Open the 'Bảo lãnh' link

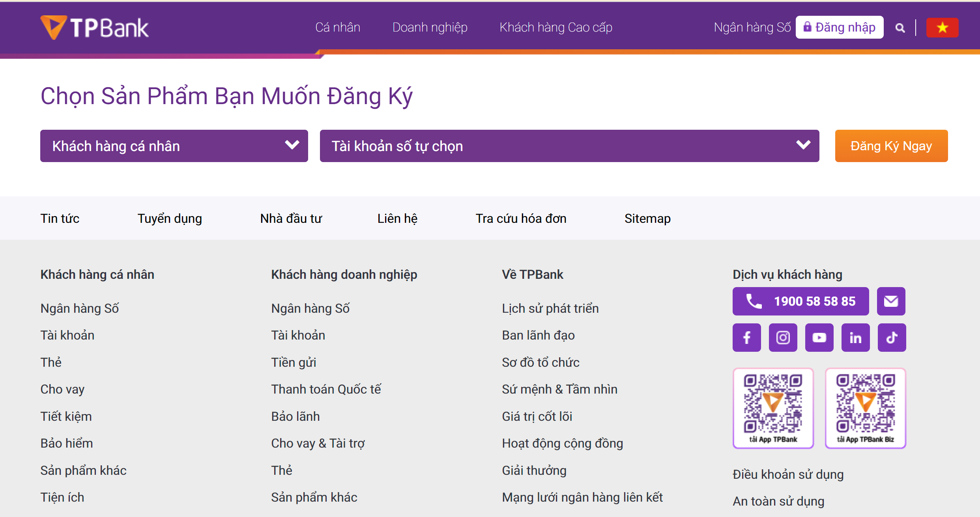tap(295, 416)
